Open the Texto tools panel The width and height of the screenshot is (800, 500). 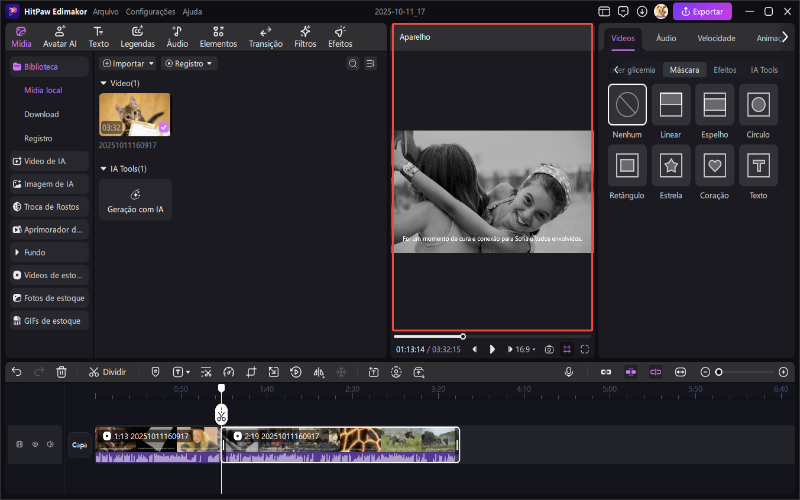(98, 37)
